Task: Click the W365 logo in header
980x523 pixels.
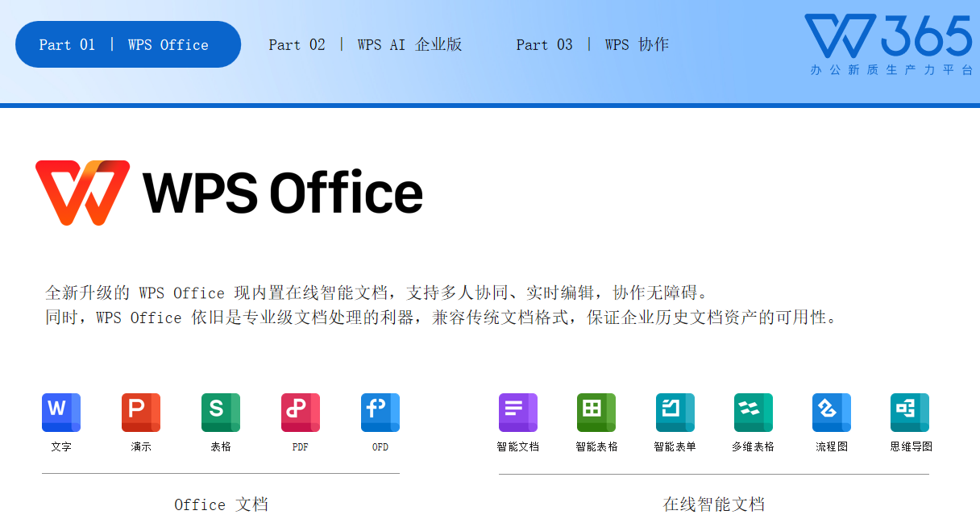Action: [888, 37]
